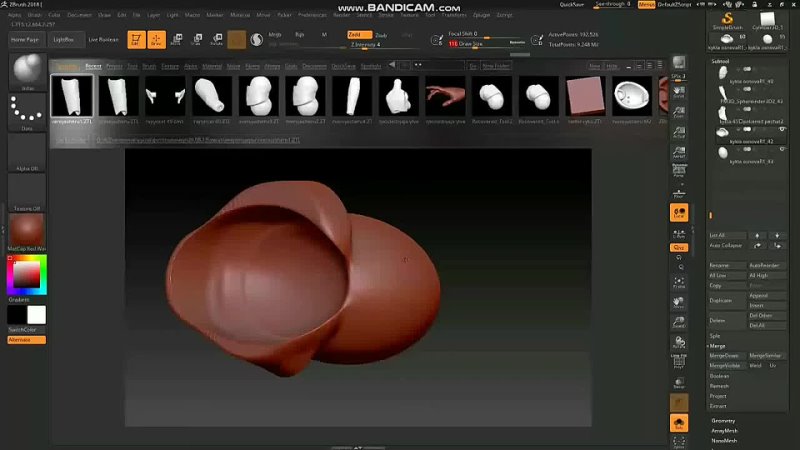Click the Scroll canvas icon
Viewport: 800px width, 450px height.
(x=679, y=92)
